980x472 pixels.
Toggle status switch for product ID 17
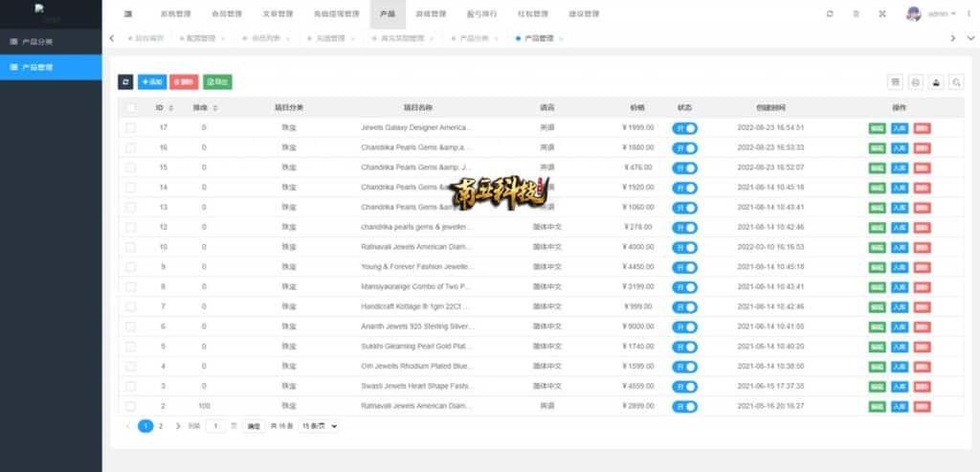(x=684, y=127)
